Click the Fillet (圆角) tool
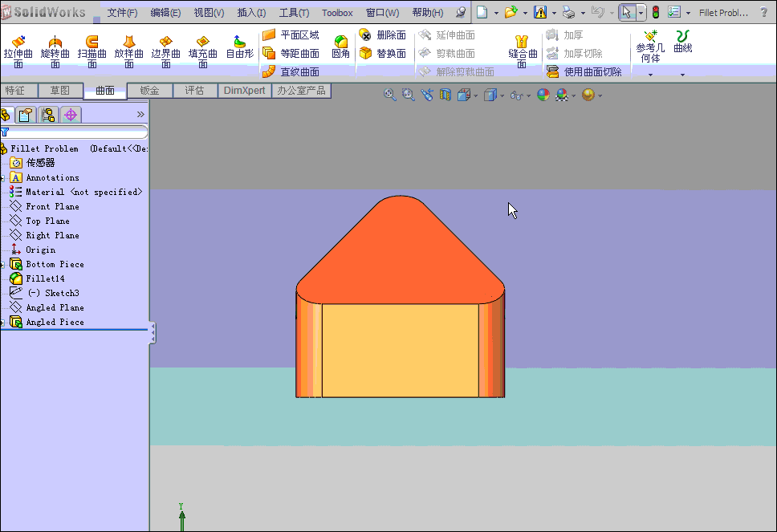Screen dimensions: 777x532 pos(340,47)
